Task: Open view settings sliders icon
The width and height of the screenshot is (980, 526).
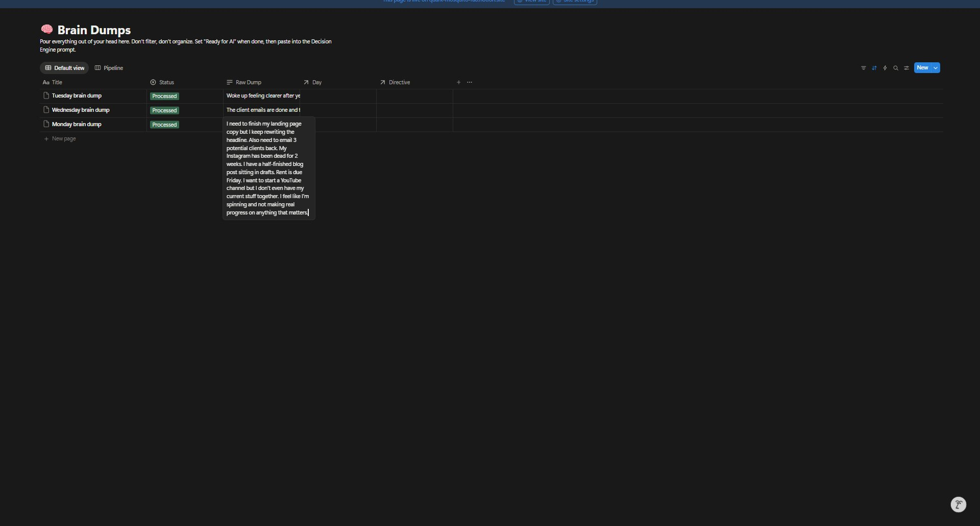Action: [906, 68]
